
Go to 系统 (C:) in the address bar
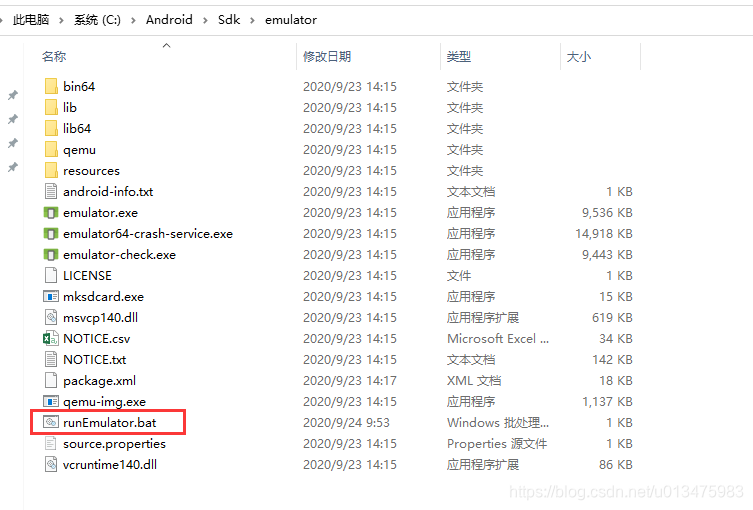[x=97, y=20]
